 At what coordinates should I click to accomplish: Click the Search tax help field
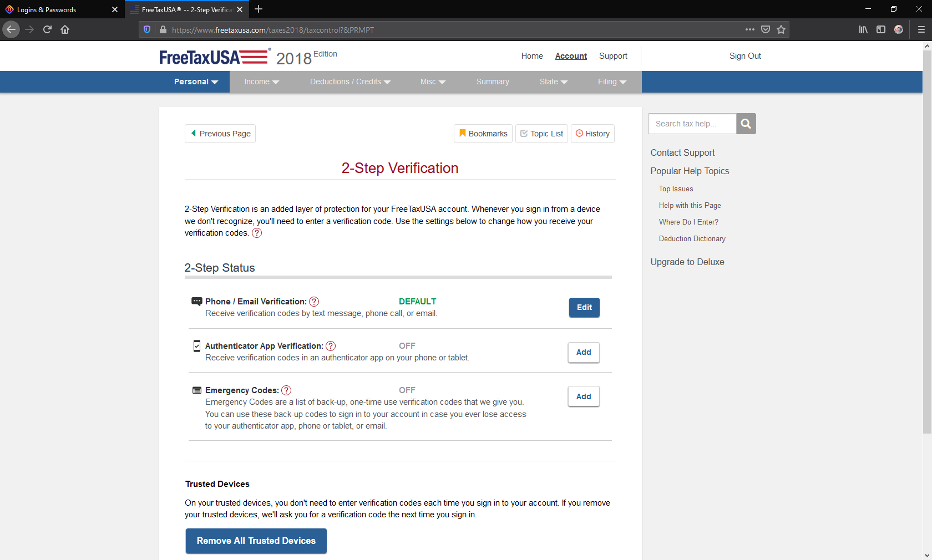point(692,124)
